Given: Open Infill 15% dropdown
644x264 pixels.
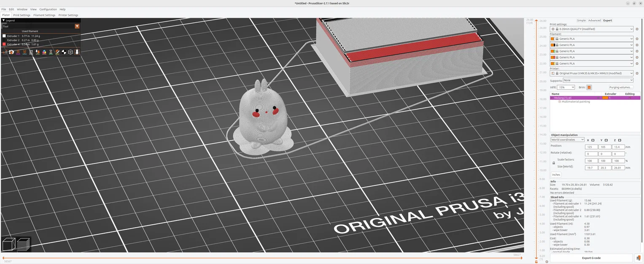Looking at the screenshot, I should [x=566, y=87].
